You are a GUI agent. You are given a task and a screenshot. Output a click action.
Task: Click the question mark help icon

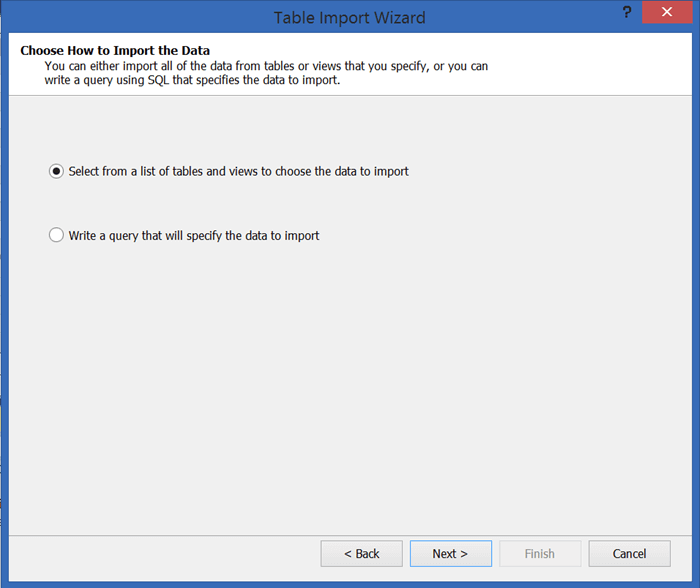coord(627,14)
